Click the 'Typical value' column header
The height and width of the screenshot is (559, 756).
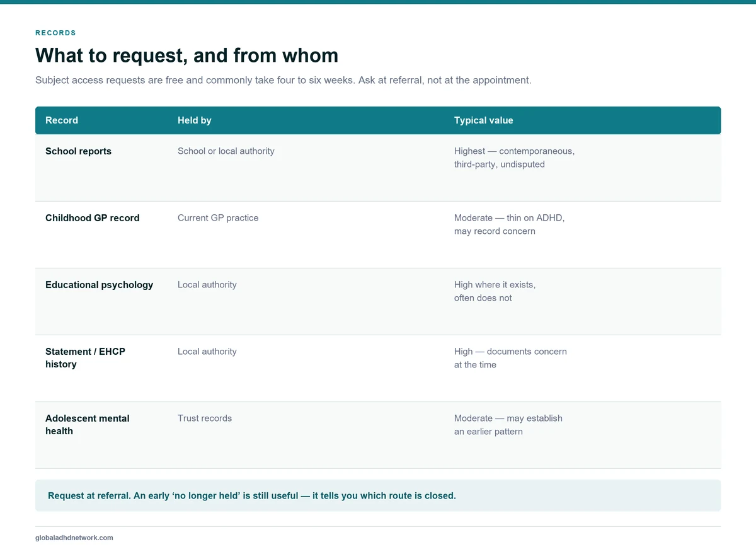[484, 120]
